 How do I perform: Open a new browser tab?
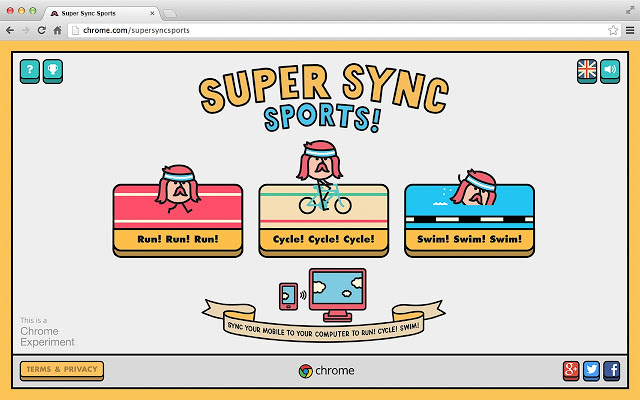[x=169, y=14]
